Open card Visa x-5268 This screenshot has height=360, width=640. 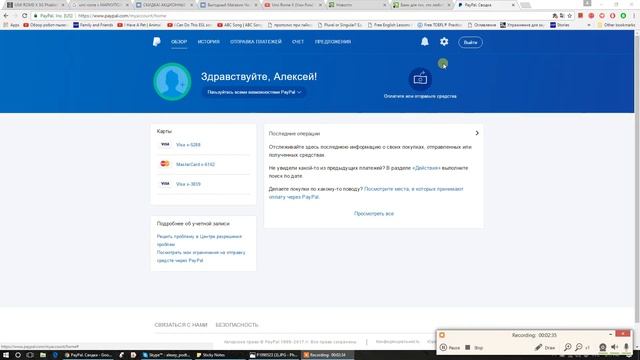[188, 145]
